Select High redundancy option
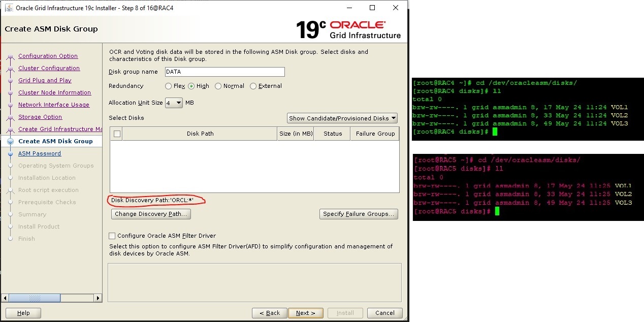Image resolution: width=644 pixels, height=322 pixels. click(x=191, y=86)
